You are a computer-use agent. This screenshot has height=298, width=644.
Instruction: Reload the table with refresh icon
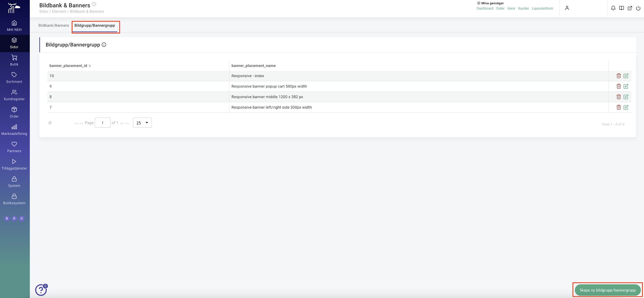point(50,123)
